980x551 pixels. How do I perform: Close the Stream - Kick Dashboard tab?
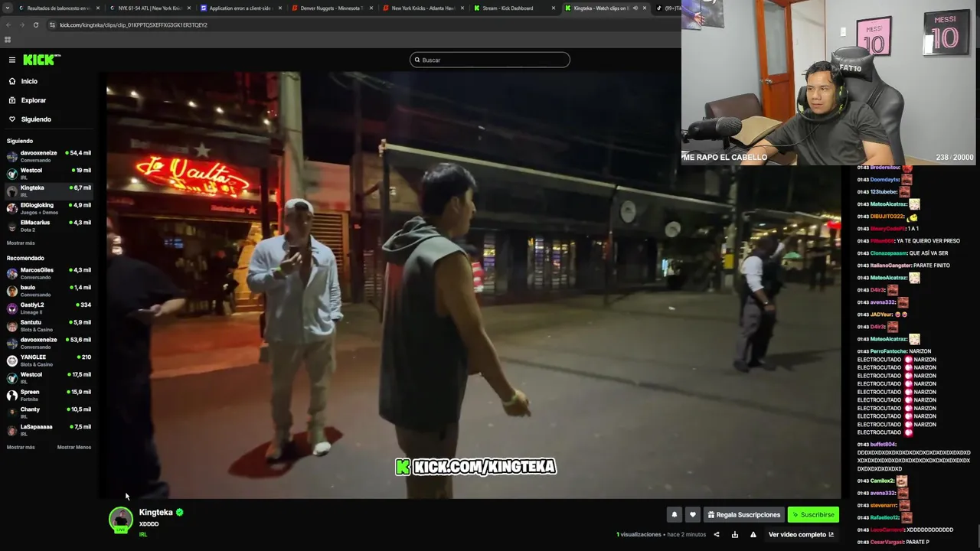pyautogui.click(x=554, y=8)
